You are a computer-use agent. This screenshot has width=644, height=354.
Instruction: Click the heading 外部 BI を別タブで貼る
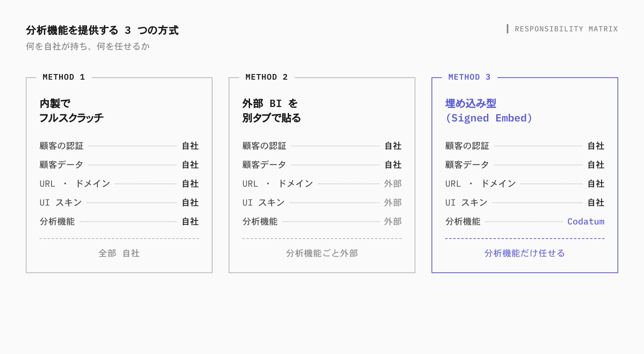272,111
